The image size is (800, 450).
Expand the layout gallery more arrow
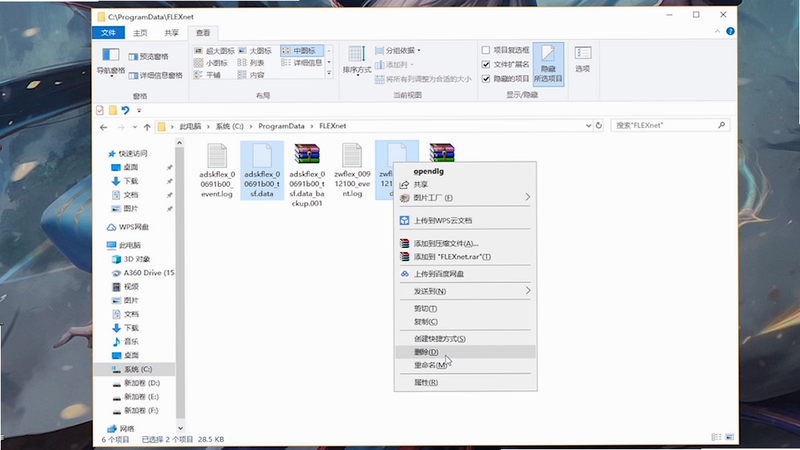[329, 74]
